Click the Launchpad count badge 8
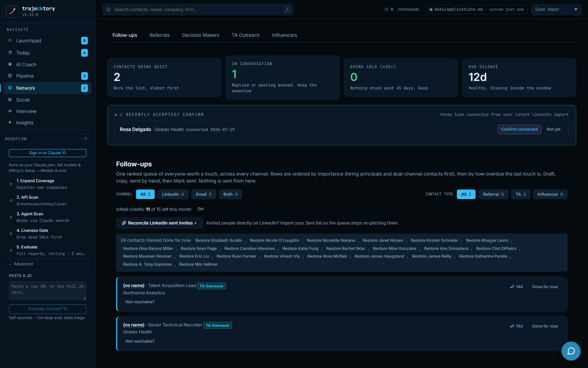 point(84,41)
